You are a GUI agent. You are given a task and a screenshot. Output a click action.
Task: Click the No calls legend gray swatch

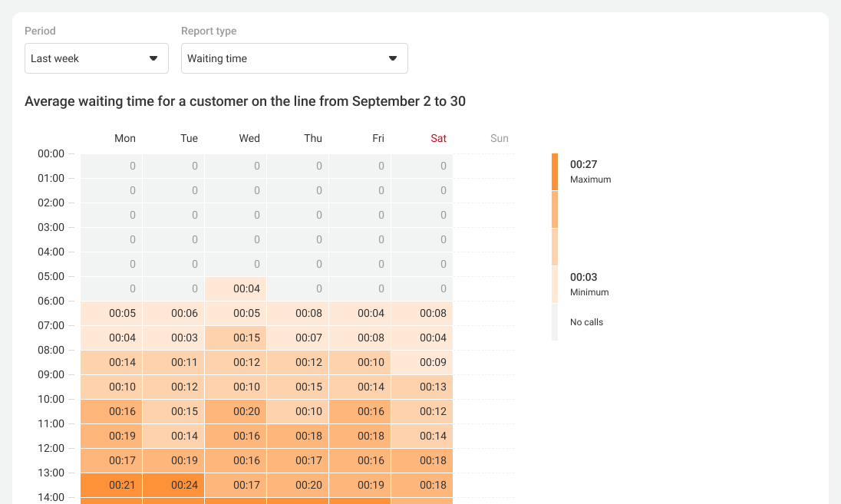click(x=555, y=322)
